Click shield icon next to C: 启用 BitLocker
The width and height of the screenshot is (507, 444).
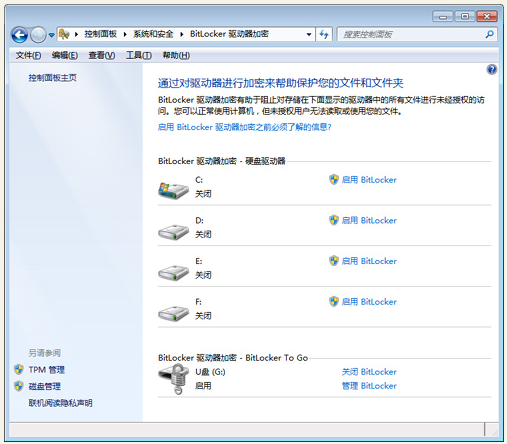tap(334, 179)
